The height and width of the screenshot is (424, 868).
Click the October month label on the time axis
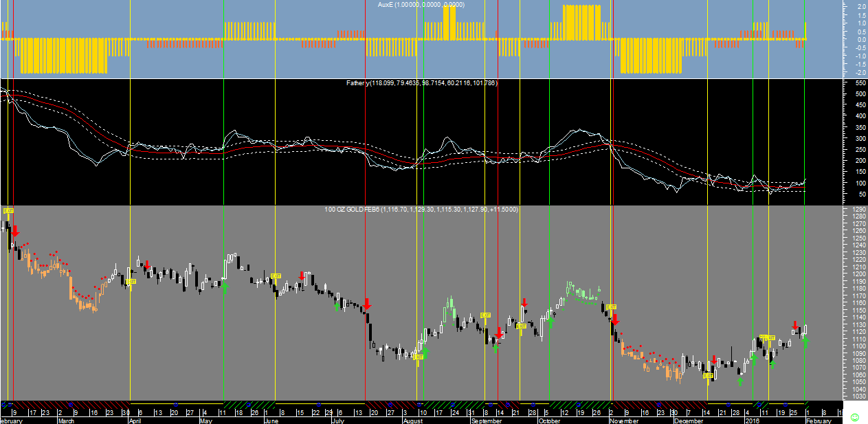548,420
